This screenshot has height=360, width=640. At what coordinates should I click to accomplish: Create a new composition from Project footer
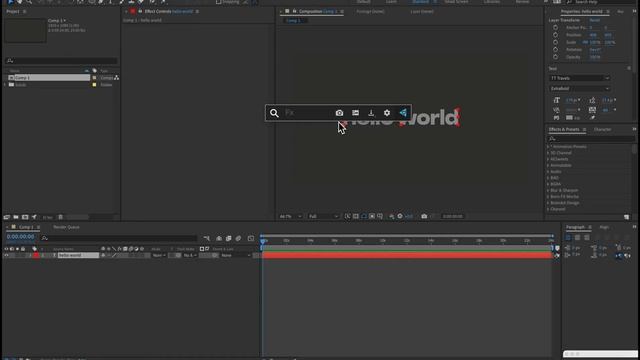(x=25, y=217)
